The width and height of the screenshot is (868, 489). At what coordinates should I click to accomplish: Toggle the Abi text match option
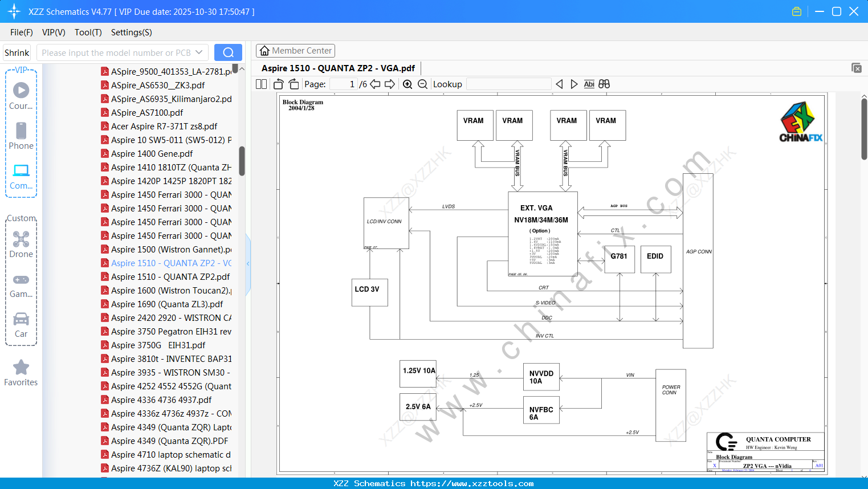coord(589,84)
